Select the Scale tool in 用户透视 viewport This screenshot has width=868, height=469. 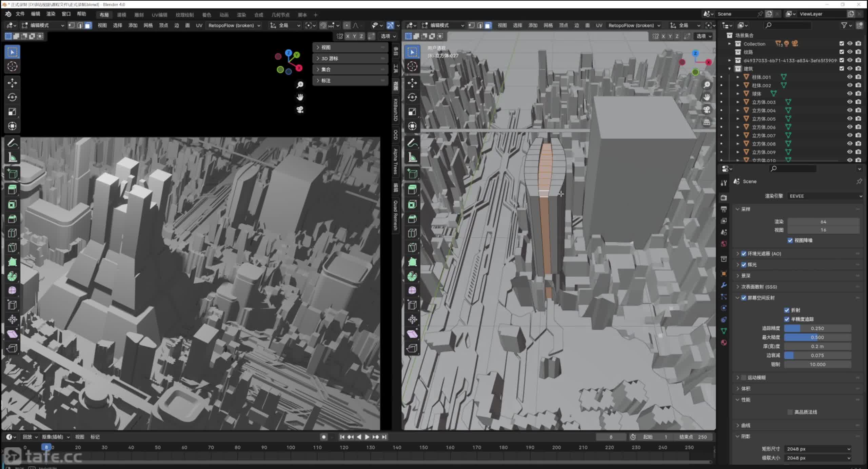pos(412,111)
